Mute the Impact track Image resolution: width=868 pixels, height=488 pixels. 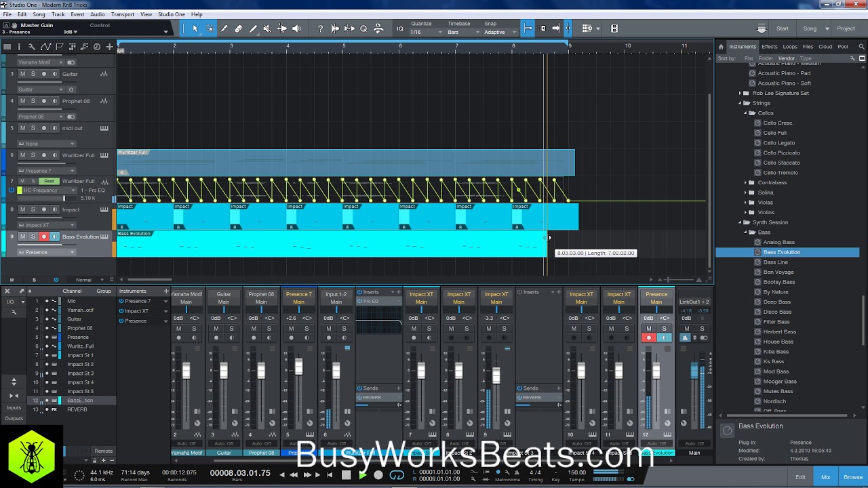22,209
